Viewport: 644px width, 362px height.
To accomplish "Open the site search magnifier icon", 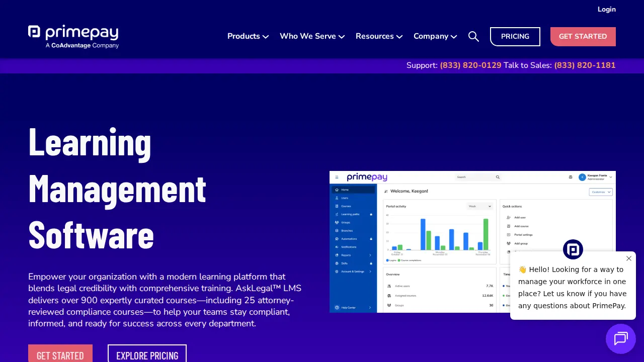I will coord(473,36).
